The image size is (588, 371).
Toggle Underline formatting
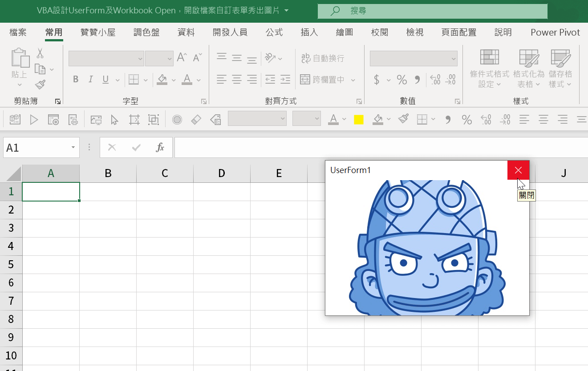pos(105,80)
